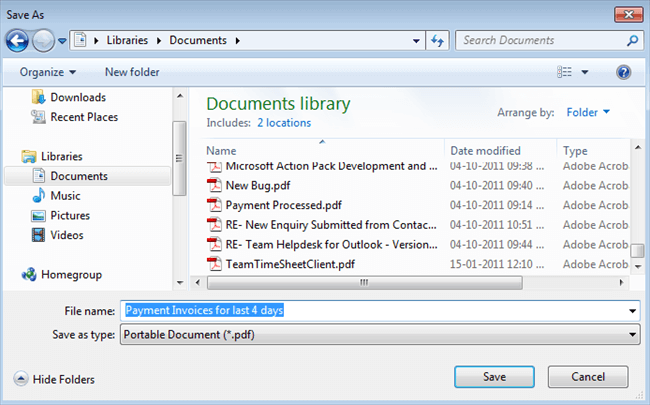Click the PDF icon beside RE- New Enquiry
This screenshot has height=405, width=650.
click(x=214, y=225)
